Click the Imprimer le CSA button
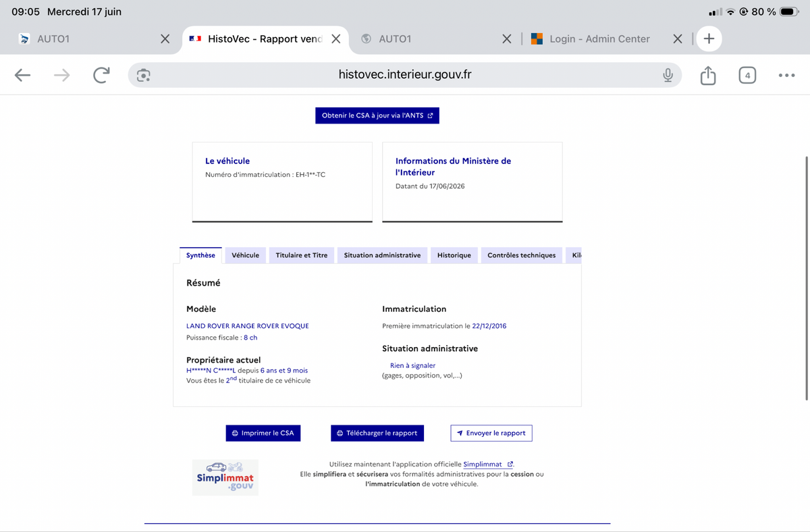The height and width of the screenshot is (532, 810). tap(263, 433)
